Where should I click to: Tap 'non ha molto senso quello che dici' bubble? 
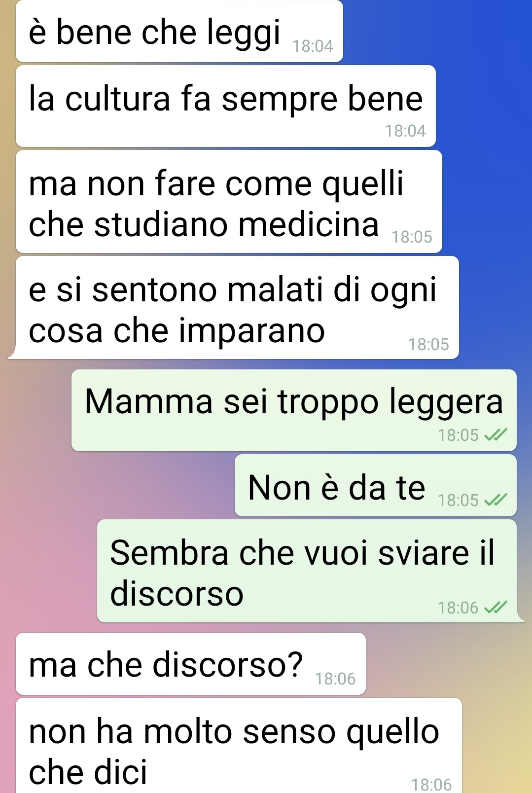(239, 746)
